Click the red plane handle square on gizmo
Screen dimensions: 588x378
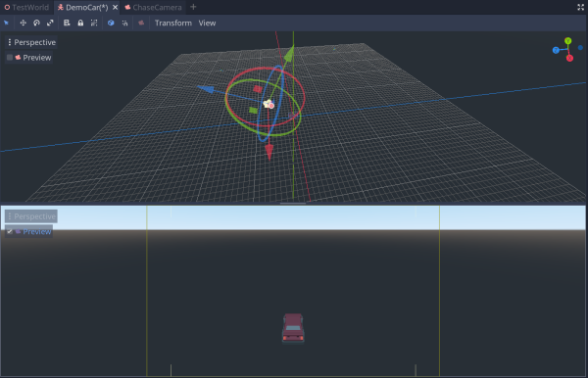click(258, 89)
